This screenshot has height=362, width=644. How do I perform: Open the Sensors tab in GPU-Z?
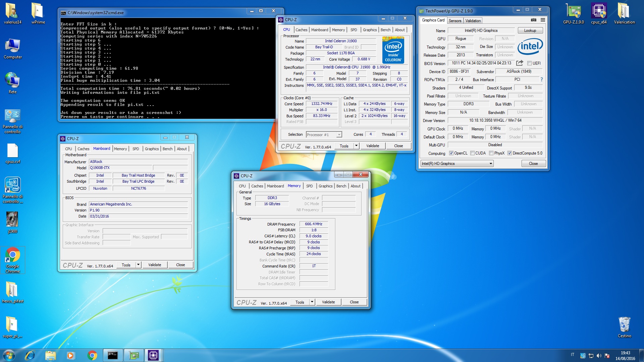(x=455, y=21)
